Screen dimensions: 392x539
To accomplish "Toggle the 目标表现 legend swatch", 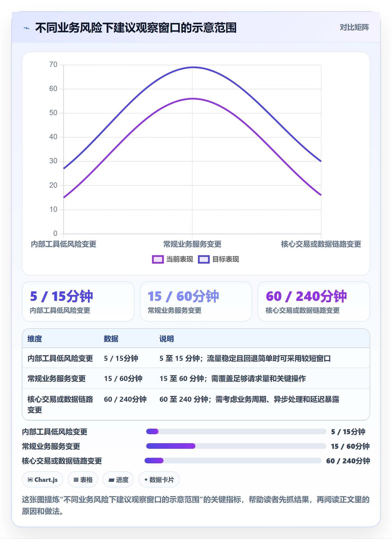I will (204, 259).
